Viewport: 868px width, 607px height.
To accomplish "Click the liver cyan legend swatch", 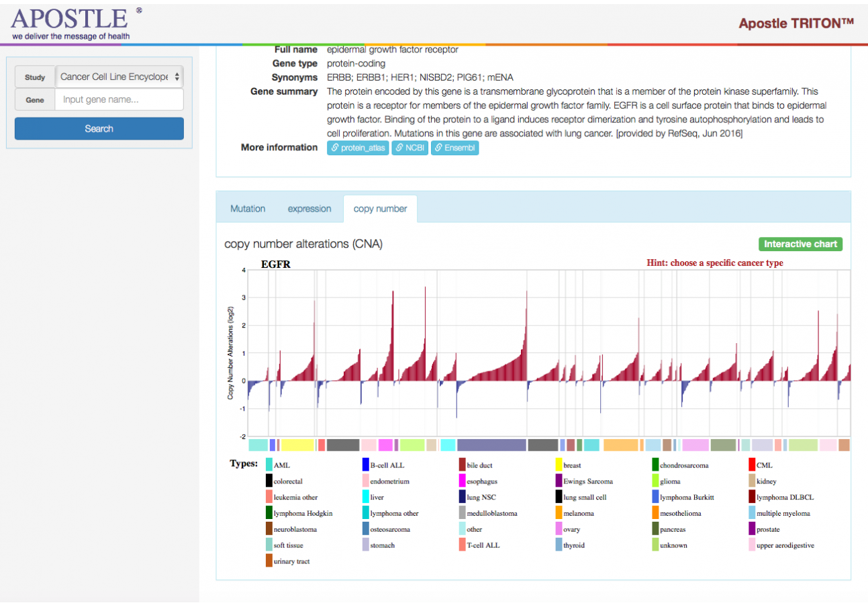I will 366,497.
